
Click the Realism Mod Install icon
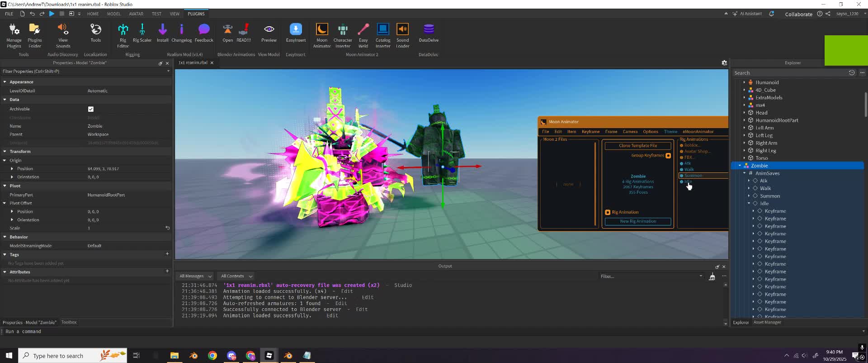[163, 33]
